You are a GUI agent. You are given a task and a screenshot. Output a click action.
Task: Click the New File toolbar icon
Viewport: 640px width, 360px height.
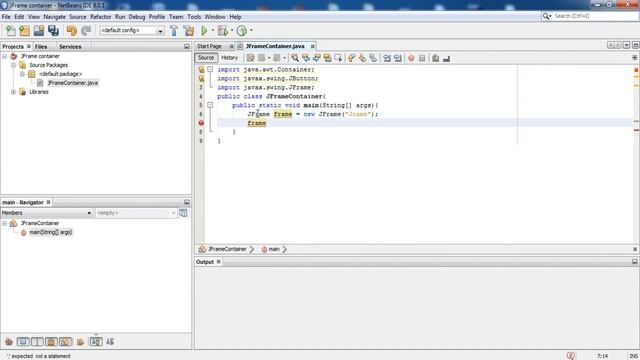click(11, 31)
